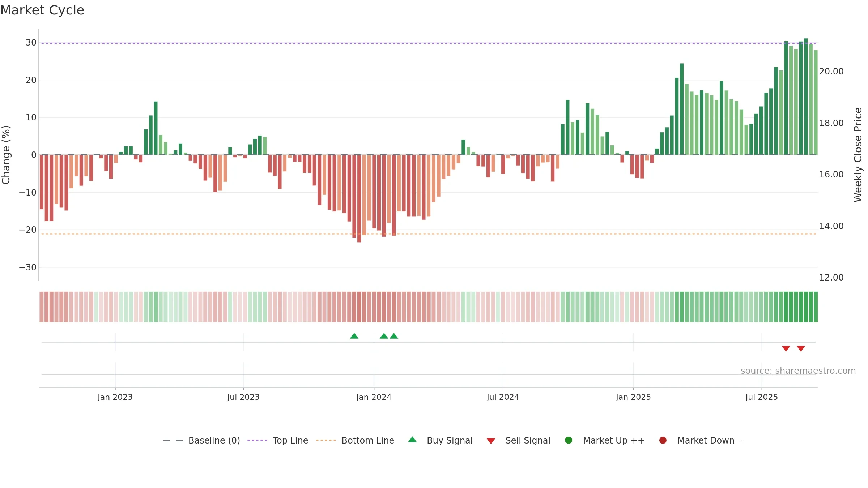Click the Market Cycle chart title
Screen dimensions: 868x488
coord(42,10)
